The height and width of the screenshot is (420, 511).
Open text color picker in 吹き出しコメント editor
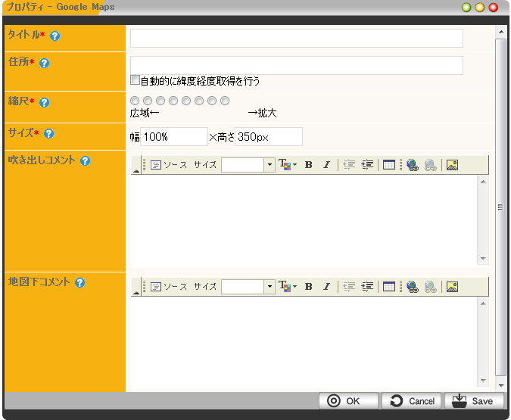click(x=288, y=165)
